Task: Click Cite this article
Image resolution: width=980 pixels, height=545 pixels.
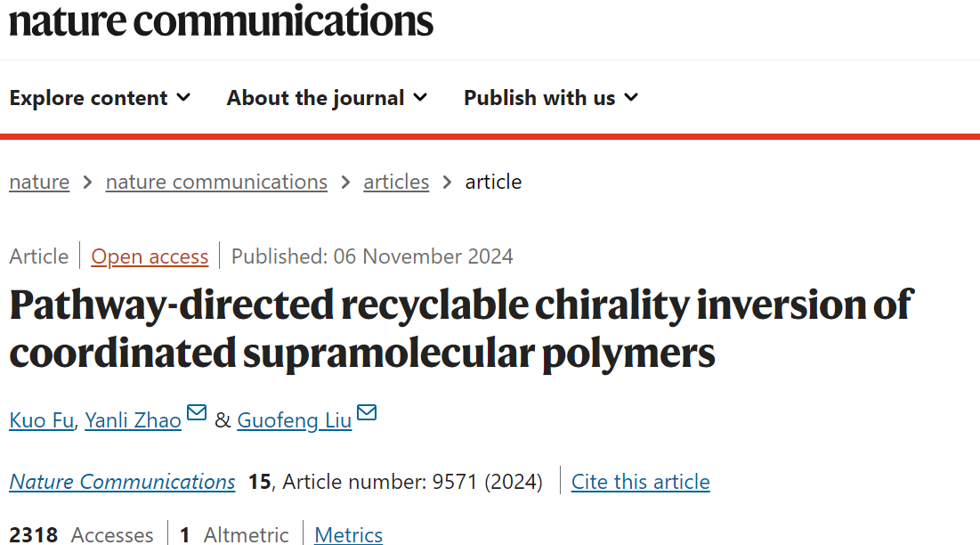Action: click(641, 482)
